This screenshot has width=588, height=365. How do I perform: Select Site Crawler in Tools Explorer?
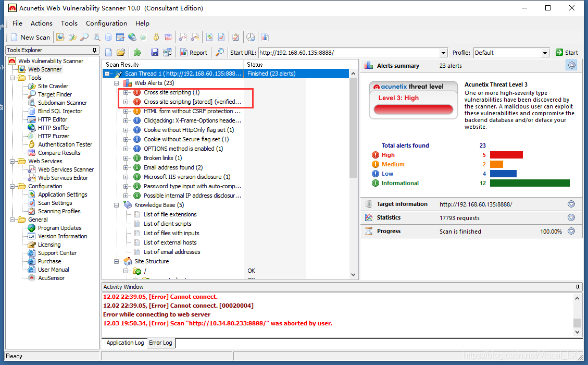53,86
